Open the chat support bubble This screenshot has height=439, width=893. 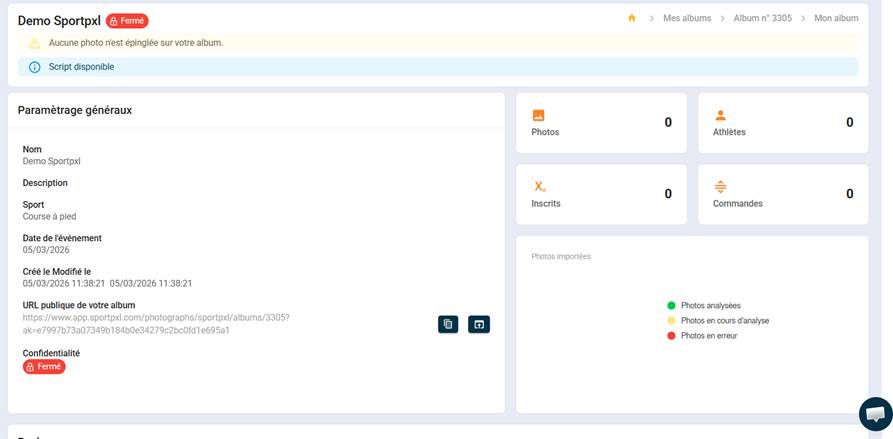(x=875, y=414)
